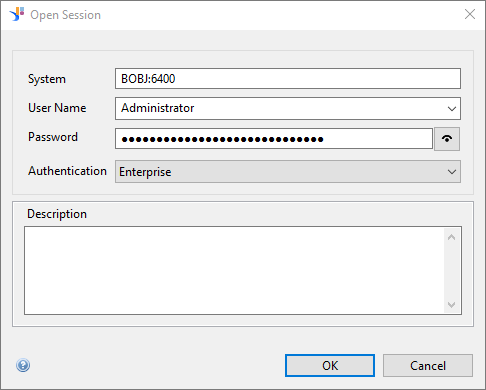
Task: Toggle password visibility with eye icon
Action: coord(447,139)
